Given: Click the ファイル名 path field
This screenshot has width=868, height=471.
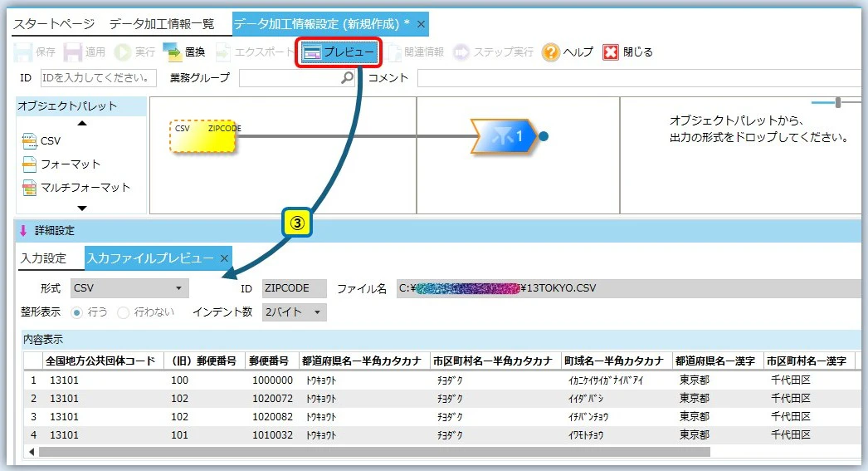Looking at the screenshot, I should pos(629,288).
